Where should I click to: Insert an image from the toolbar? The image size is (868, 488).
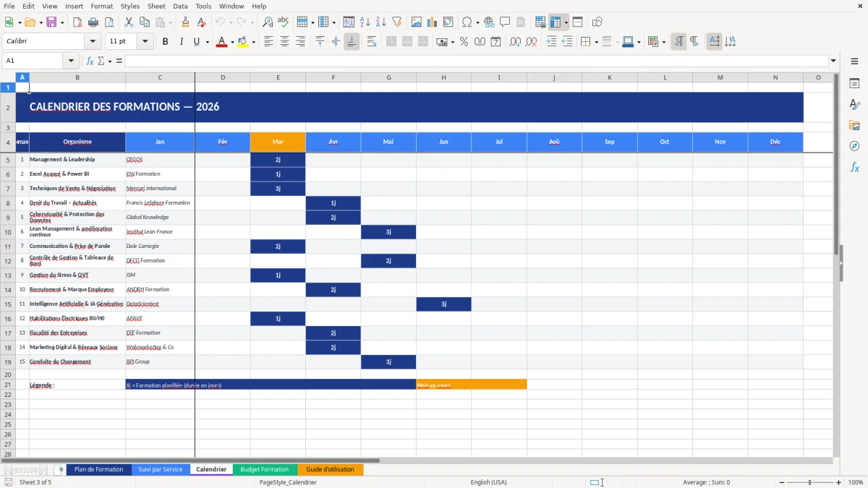click(x=416, y=22)
